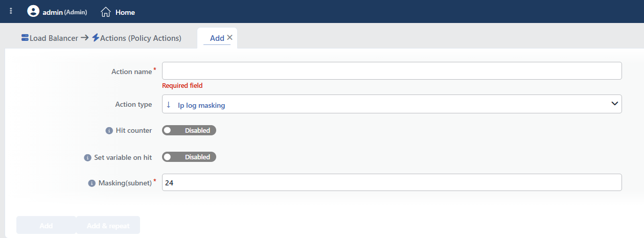Click the Action name label

[x=131, y=72]
